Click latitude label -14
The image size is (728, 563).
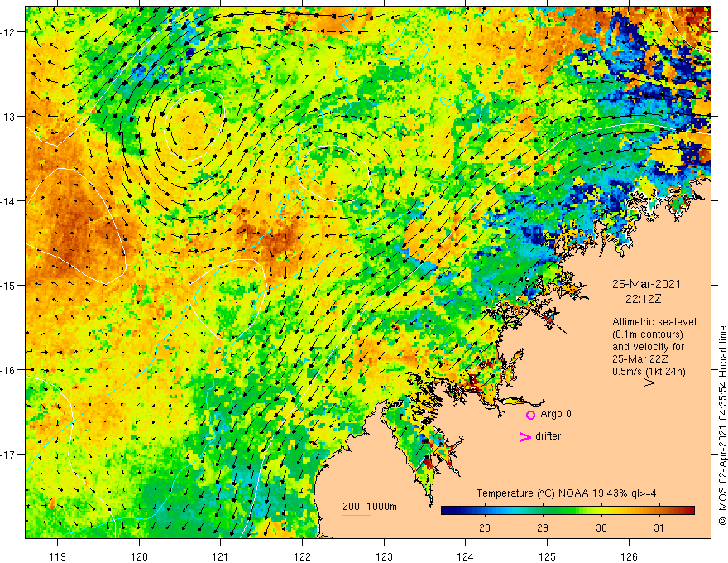(x=9, y=201)
